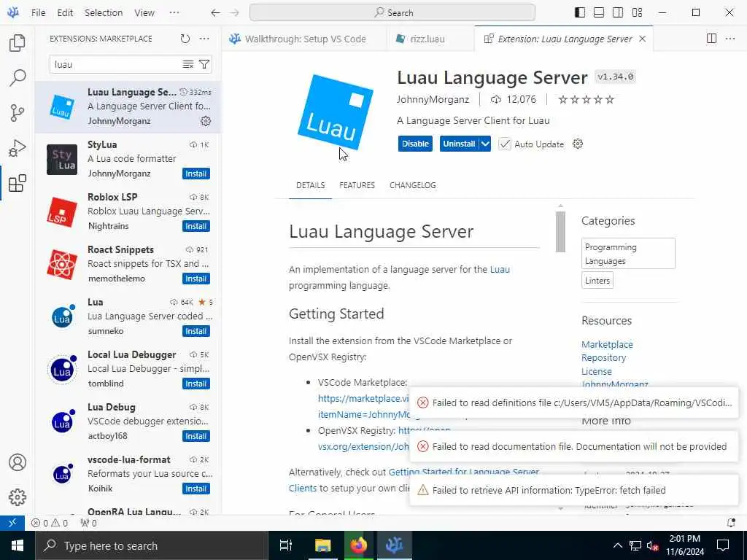Open the Windows Start menu
747x560 pixels.
pyautogui.click(x=18, y=545)
